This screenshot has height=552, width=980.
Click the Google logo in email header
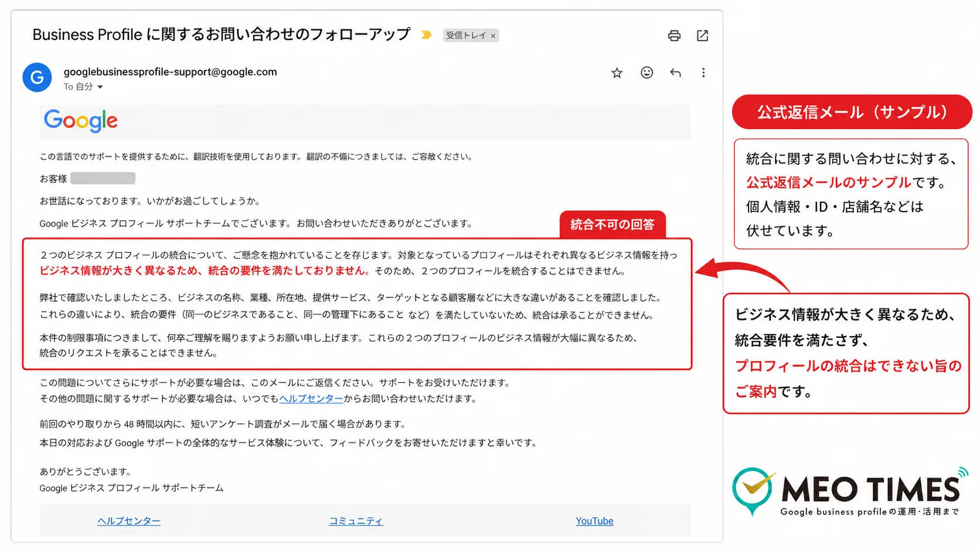pyautogui.click(x=81, y=121)
